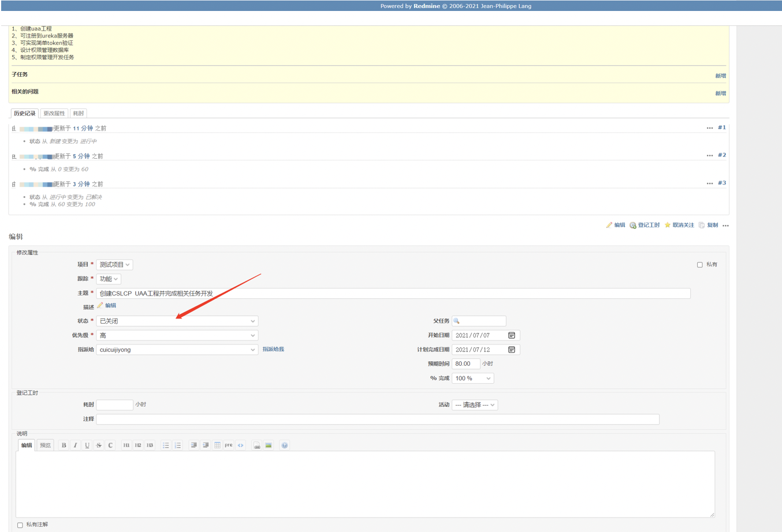Open the 跟踪 dropdown showing 功能
782x532 pixels.
109,279
